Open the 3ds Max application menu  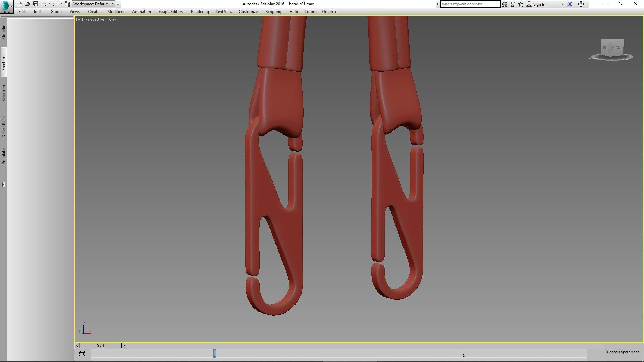pyautogui.click(x=6, y=6)
